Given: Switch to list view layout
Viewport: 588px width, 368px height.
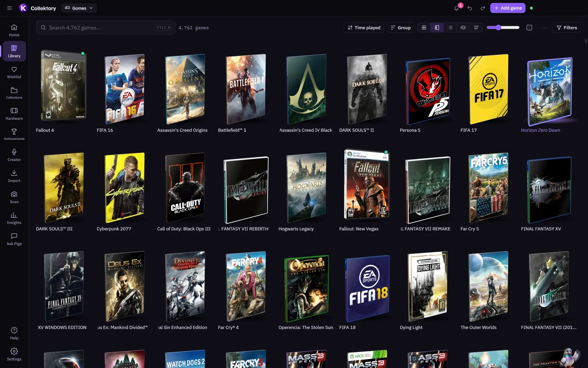Looking at the screenshot, I should click(450, 28).
